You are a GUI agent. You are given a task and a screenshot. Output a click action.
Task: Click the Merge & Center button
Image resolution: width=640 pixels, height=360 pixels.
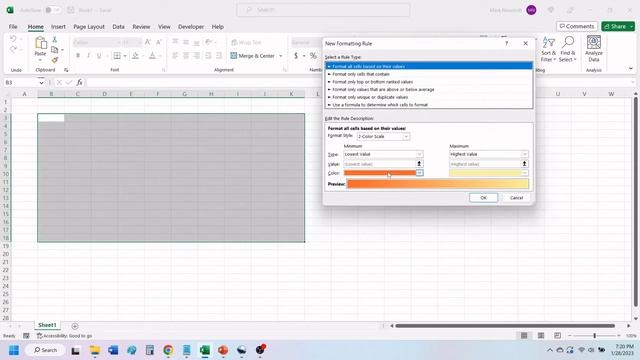[x=252, y=56]
